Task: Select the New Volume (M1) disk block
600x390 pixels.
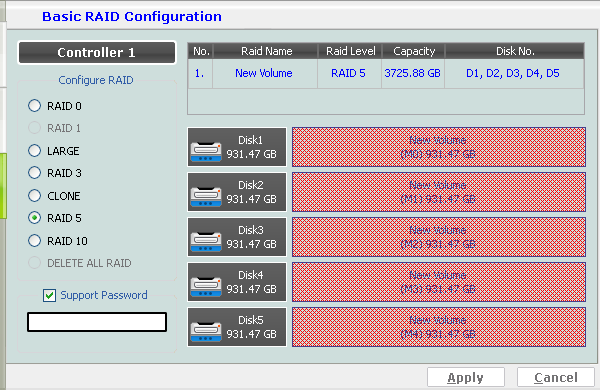Action: (439, 192)
